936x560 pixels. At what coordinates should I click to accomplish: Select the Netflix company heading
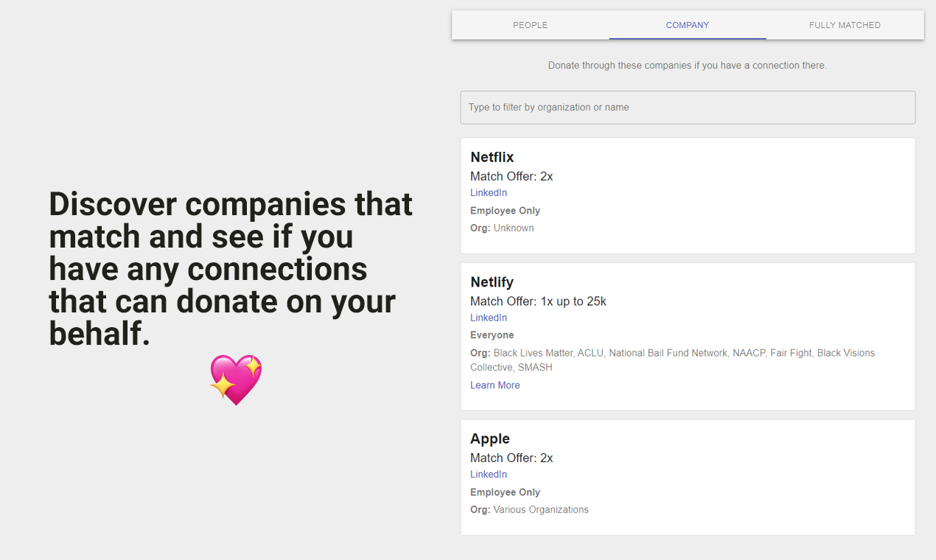(x=492, y=157)
